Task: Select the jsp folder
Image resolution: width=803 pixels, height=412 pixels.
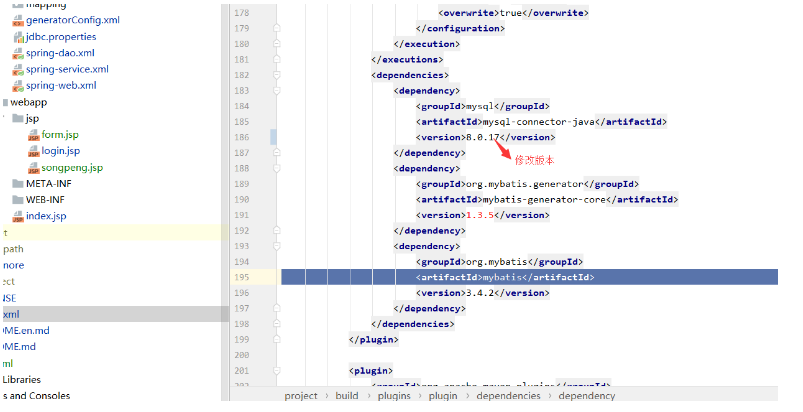Action: (x=32, y=118)
